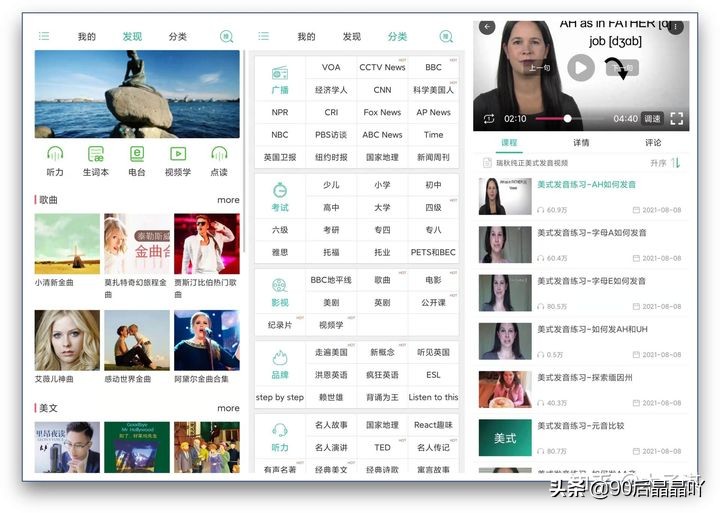
Task: Open the video player more options menu
Action: [x=676, y=27]
